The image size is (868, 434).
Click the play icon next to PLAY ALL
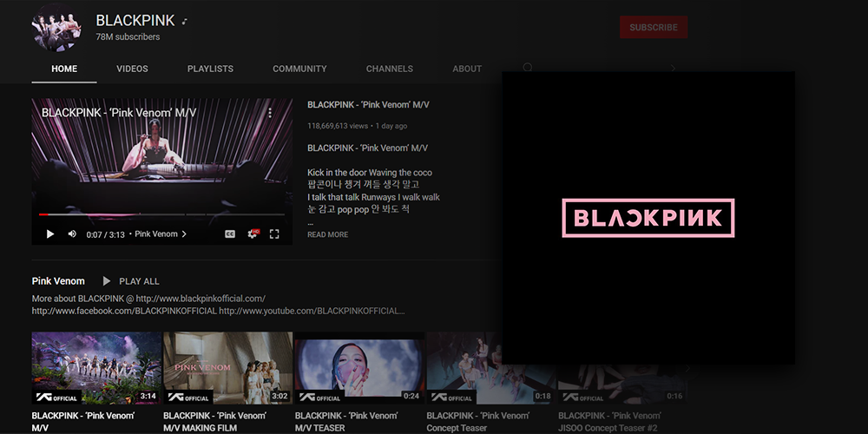106,281
